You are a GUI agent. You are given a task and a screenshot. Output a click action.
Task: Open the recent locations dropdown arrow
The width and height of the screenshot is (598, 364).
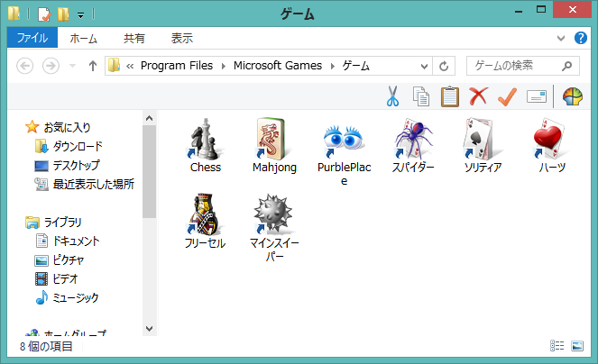point(72,66)
